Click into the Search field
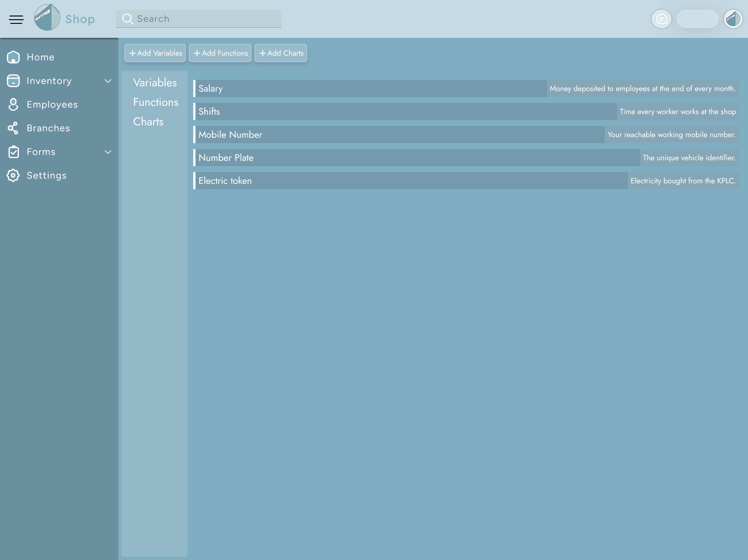The image size is (748, 560). (x=206, y=19)
